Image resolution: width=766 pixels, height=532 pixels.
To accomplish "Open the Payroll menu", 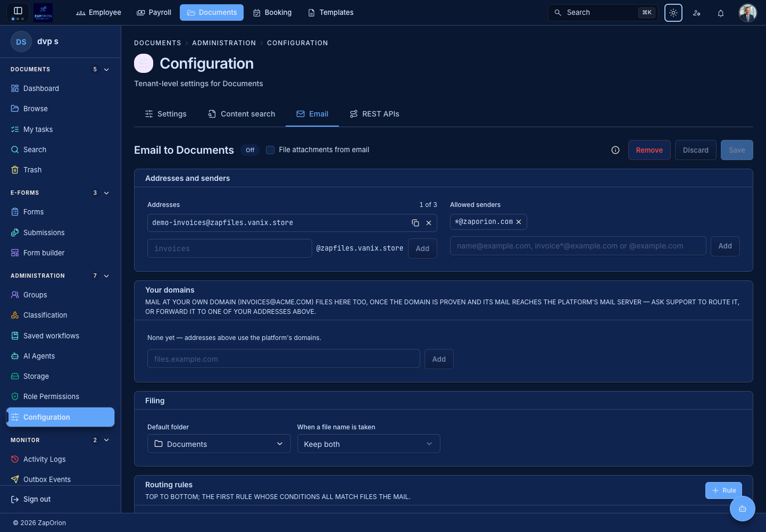I will pyautogui.click(x=154, y=12).
